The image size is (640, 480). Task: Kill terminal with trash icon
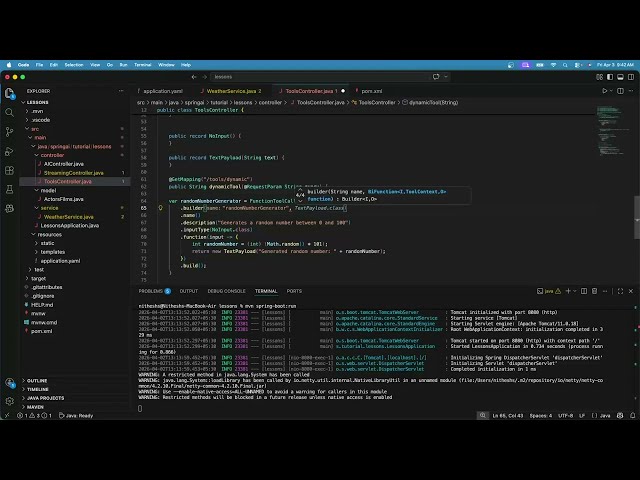(594, 291)
